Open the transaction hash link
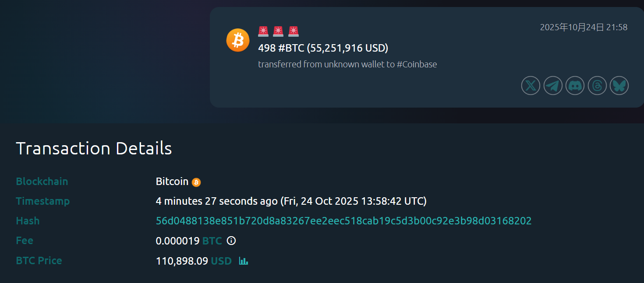This screenshot has width=644, height=283. (x=343, y=221)
